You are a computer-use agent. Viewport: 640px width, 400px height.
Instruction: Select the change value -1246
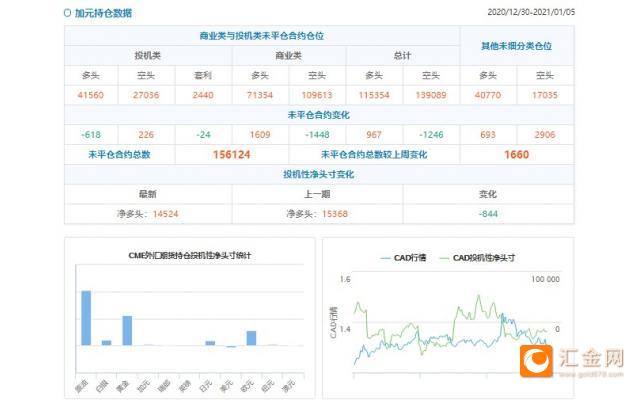[431, 135]
